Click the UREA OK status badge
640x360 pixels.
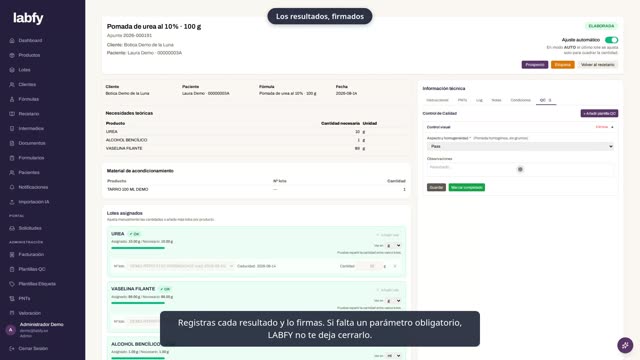(134, 234)
